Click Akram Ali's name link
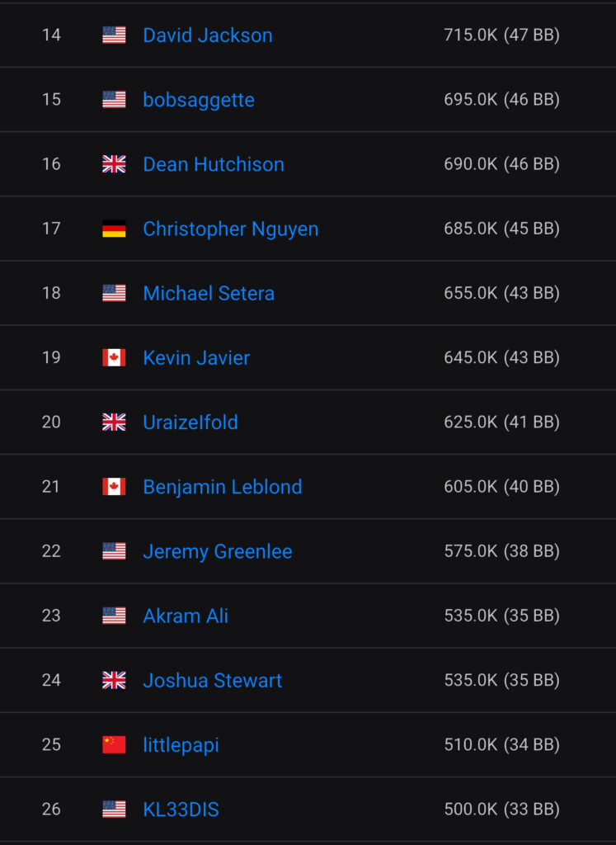The height and width of the screenshot is (845, 616). [x=185, y=616]
